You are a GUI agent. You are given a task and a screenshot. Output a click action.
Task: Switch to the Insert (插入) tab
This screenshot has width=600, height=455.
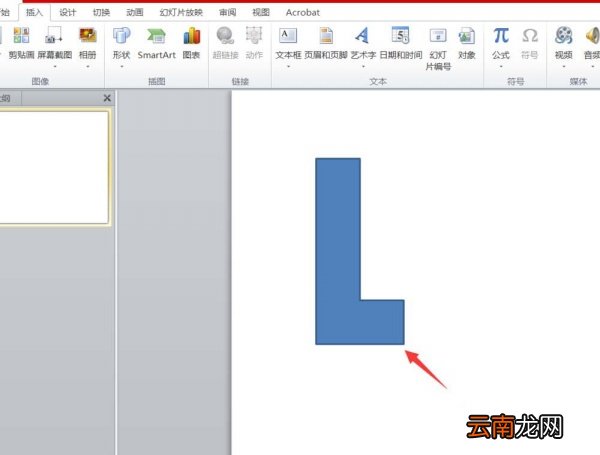click(x=34, y=13)
